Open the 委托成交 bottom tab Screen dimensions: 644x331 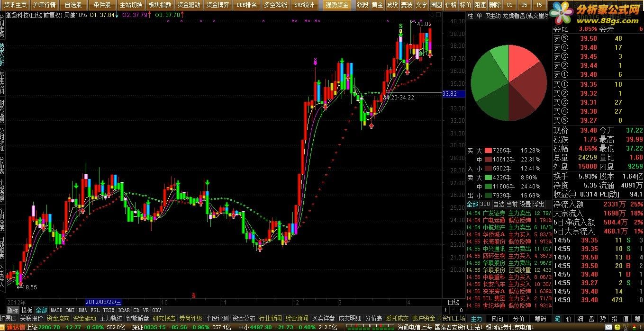click(x=397, y=318)
